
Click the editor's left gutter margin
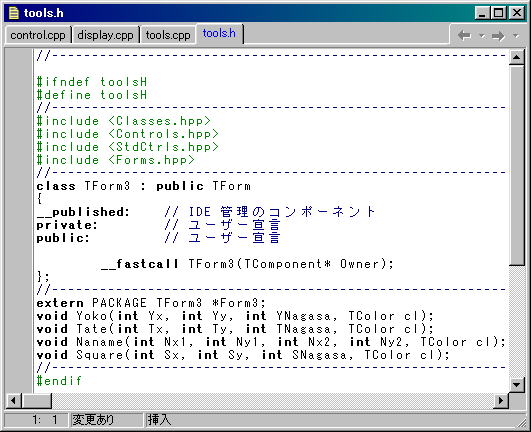(x=19, y=220)
